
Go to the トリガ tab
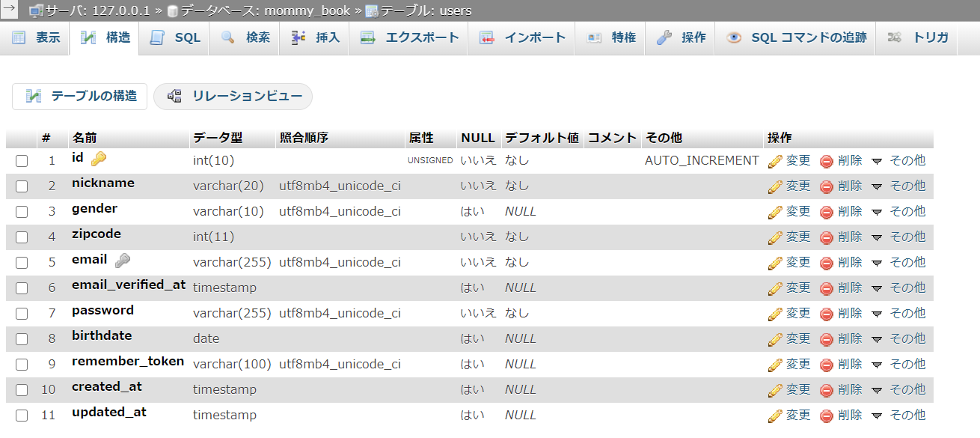(x=917, y=37)
